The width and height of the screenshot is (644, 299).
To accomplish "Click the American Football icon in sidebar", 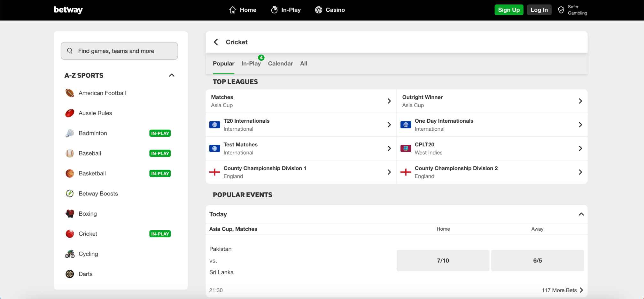I will pos(70,93).
